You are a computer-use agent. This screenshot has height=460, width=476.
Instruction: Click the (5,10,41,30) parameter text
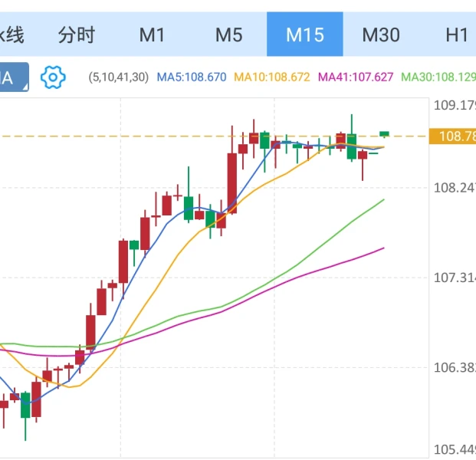(119, 77)
